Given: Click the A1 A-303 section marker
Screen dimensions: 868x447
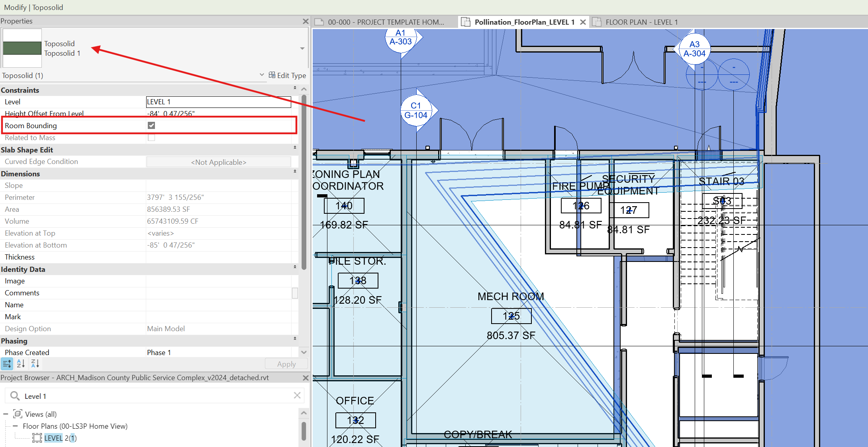Looking at the screenshot, I should click(x=401, y=38).
